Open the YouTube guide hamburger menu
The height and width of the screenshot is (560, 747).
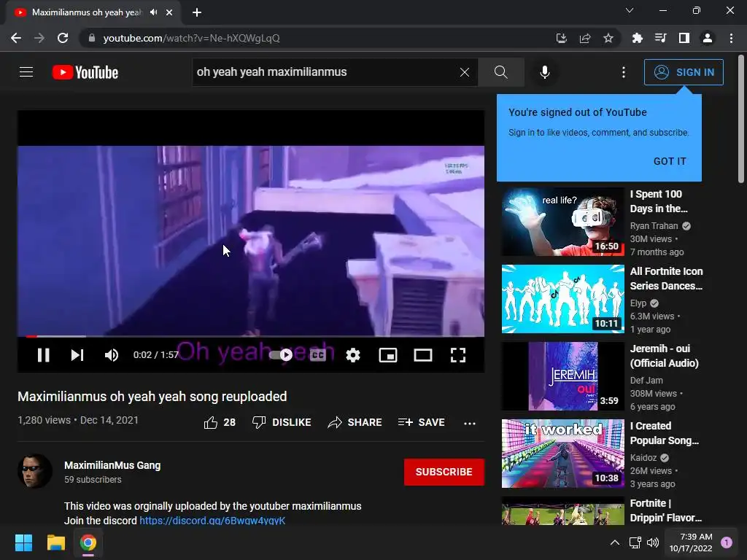[x=26, y=72]
